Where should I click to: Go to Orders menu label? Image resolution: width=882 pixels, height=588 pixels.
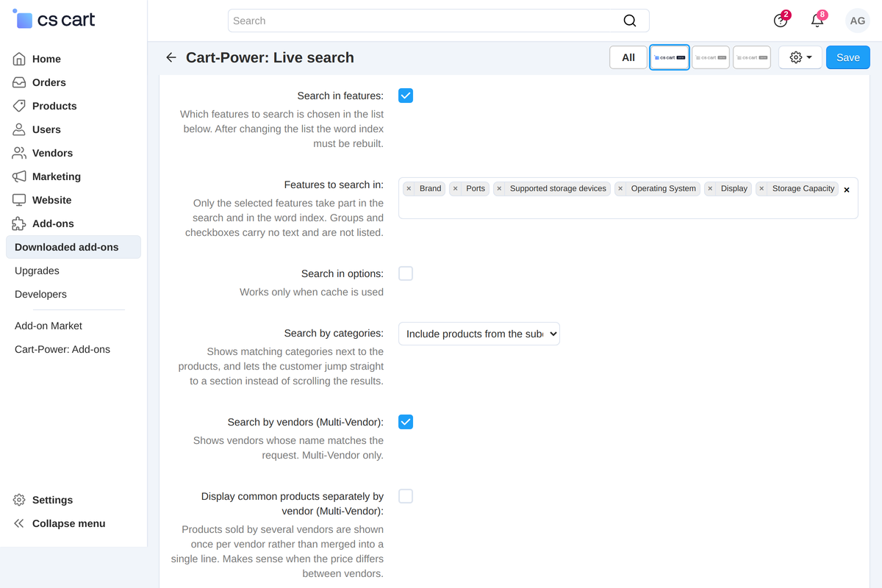pos(49,82)
